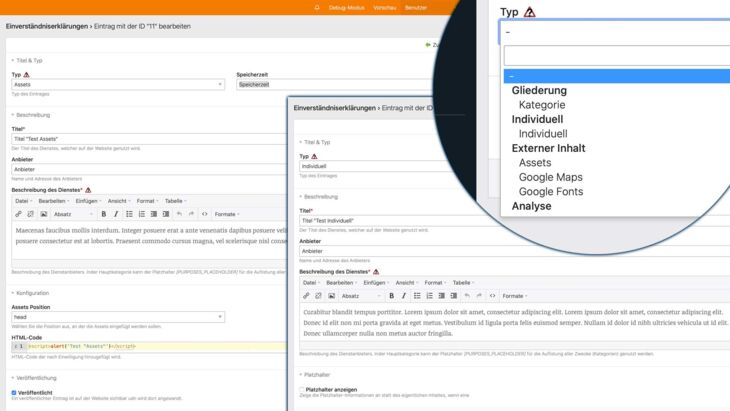Click the notification bell in orange top bar
This screenshot has width=730, height=411.
coord(317,6)
